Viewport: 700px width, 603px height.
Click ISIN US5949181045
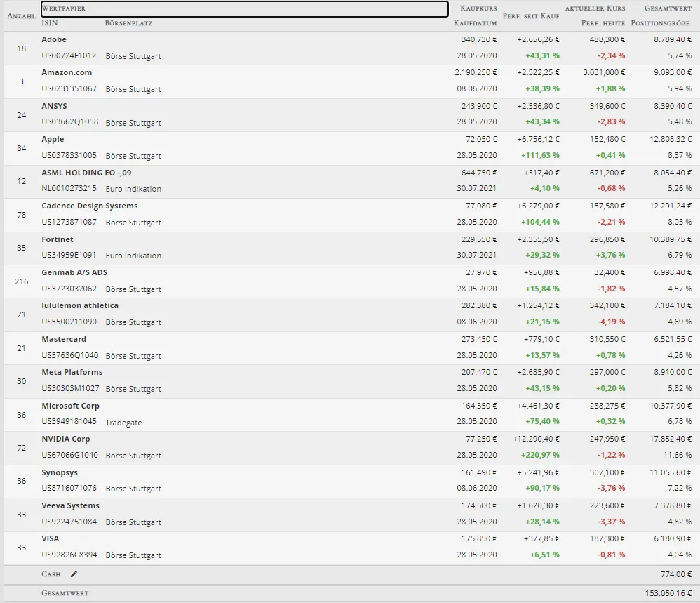pos(69,421)
